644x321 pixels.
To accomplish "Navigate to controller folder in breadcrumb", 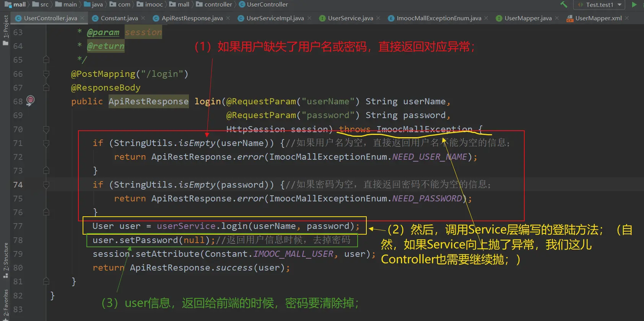I will [x=218, y=5].
